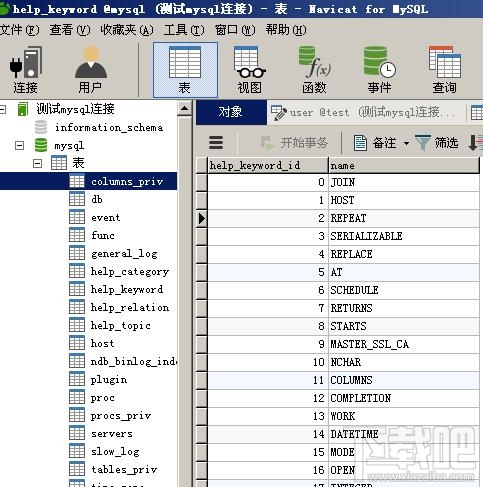Open the 帮助 help menu

click(286, 30)
